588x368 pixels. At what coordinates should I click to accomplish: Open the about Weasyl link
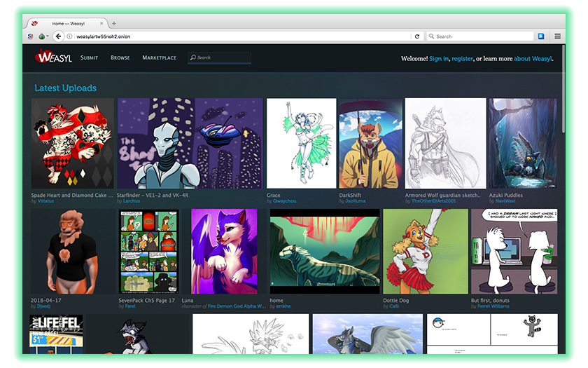click(x=532, y=59)
